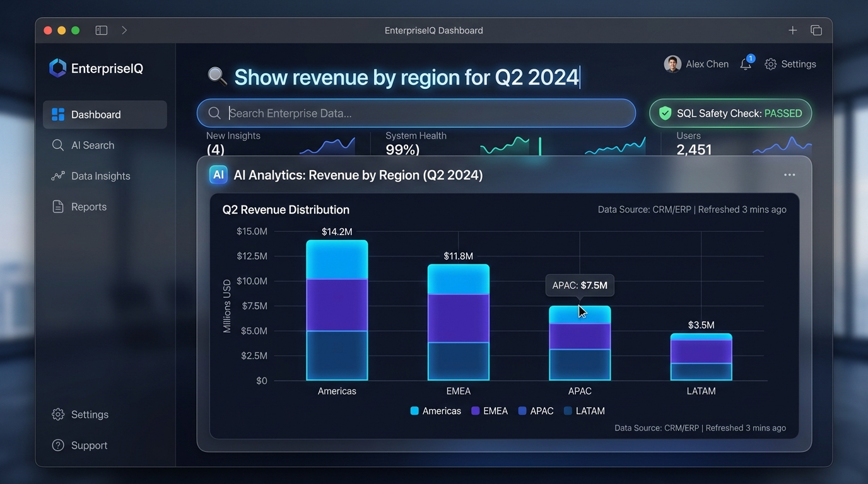Click the Data Insights trend icon
This screenshot has height=484, width=868.
tap(58, 176)
